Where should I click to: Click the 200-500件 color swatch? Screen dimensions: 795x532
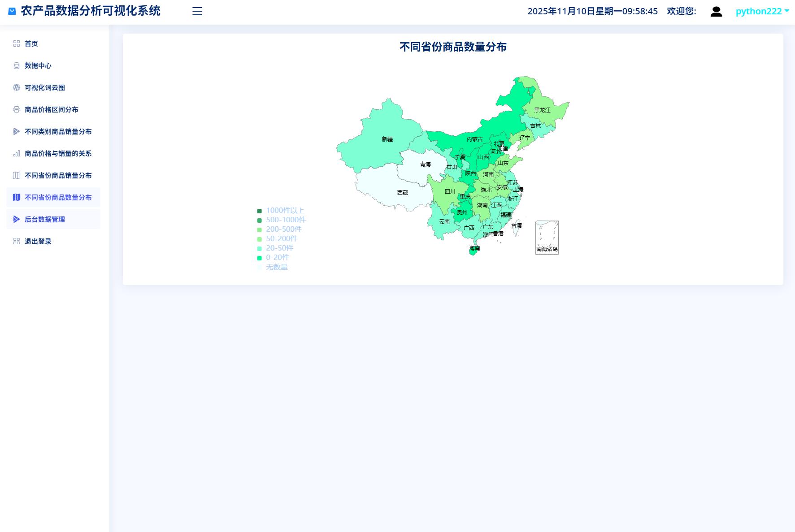tap(259, 230)
